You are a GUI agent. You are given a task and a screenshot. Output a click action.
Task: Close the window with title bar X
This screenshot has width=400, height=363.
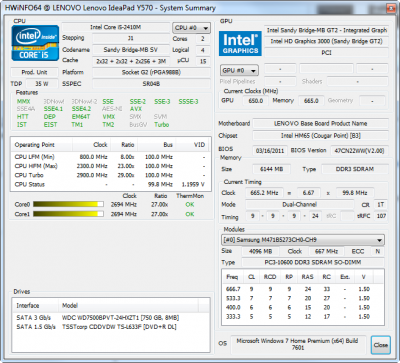[x=390, y=8]
